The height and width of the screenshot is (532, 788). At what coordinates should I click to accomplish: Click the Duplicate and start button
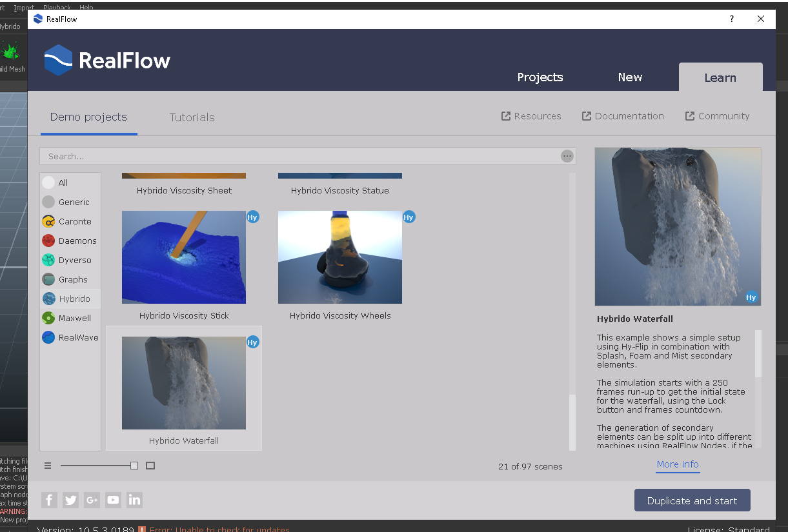692,500
